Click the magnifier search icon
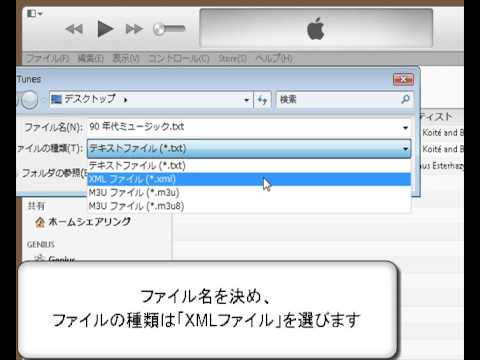 (405, 99)
